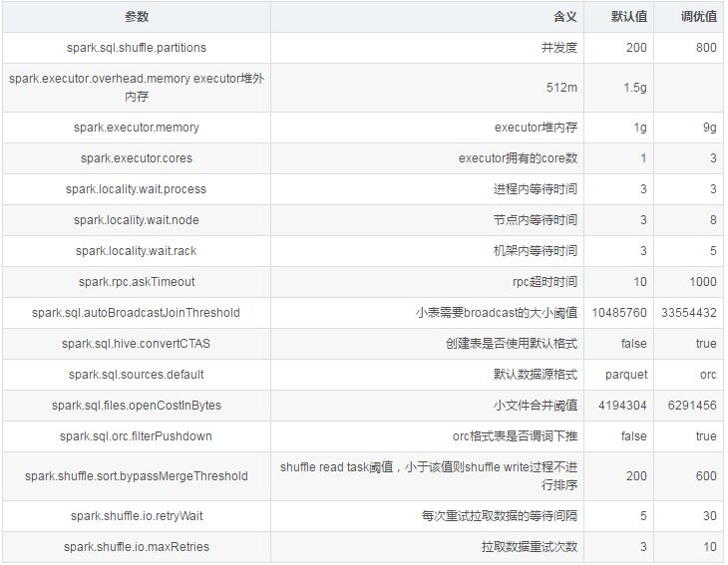Click default value 10 in askTimeout row
This screenshot has width=728, height=565.
(640, 282)
